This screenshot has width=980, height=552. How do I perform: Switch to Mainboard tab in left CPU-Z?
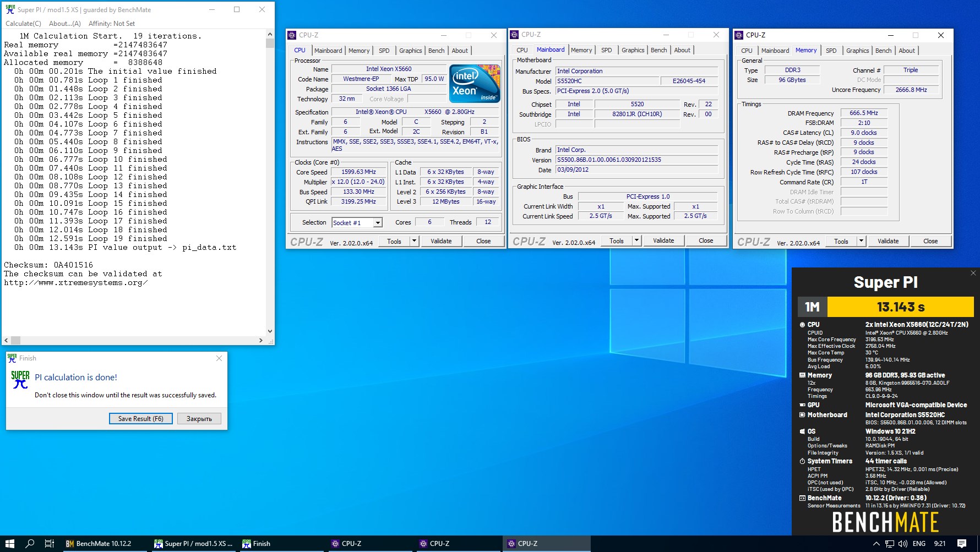point(328,51)
